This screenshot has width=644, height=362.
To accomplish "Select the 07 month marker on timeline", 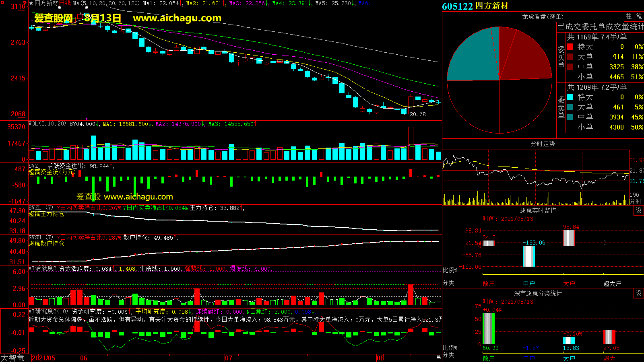I will click(228, 358).
